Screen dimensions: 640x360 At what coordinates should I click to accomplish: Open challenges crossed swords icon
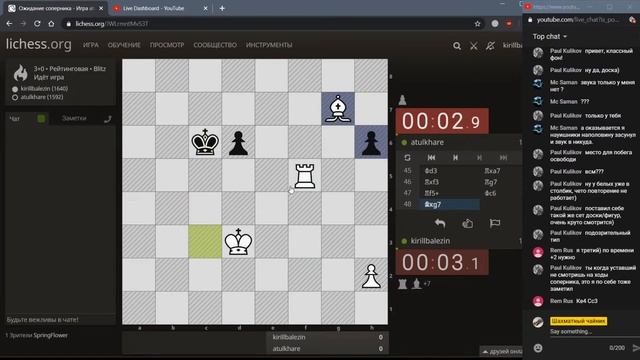473,46
